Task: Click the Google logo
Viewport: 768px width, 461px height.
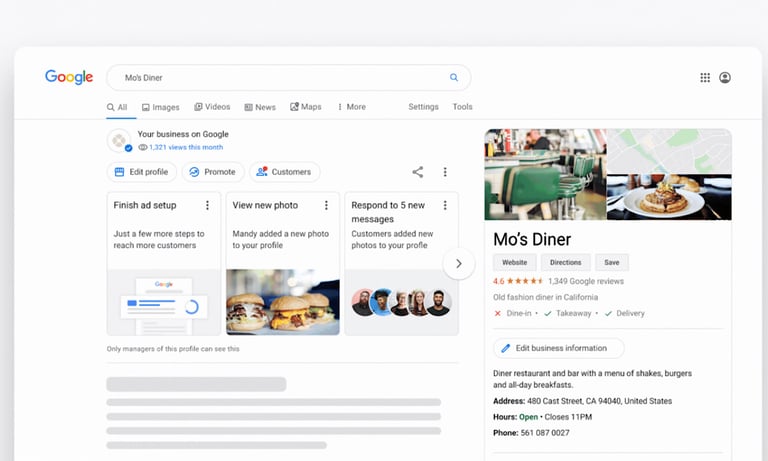Action: [x=69, y=77]
